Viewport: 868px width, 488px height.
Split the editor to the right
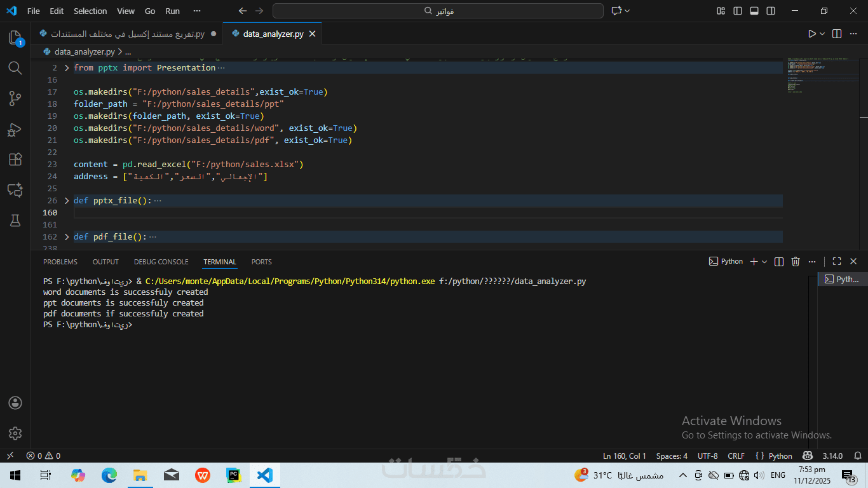tap(837, 34)
